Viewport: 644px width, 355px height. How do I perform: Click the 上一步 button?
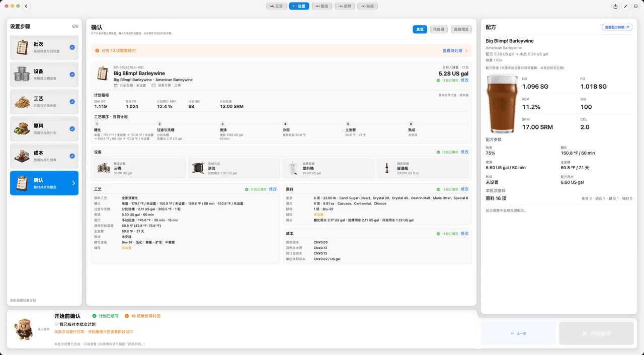pos(518,333)
